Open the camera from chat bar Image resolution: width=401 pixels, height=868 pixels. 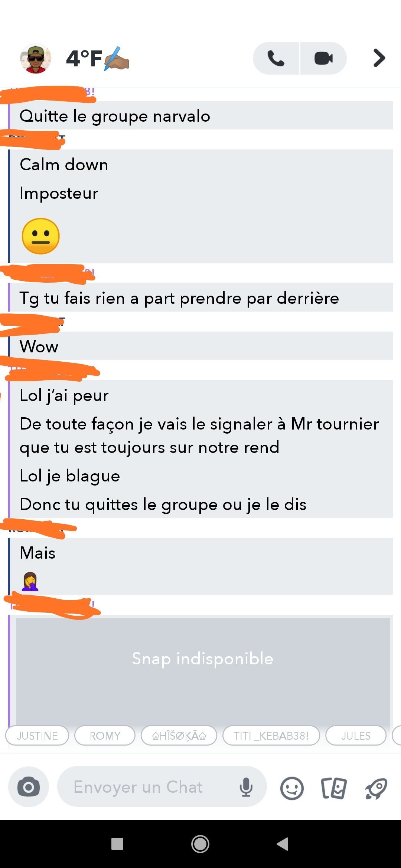(29, 787)
